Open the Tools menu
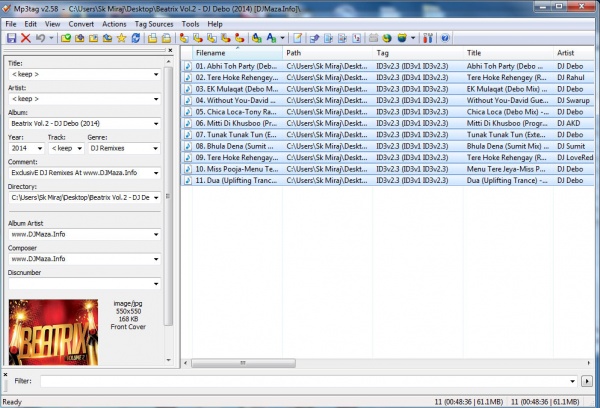 tap(190, 24)
